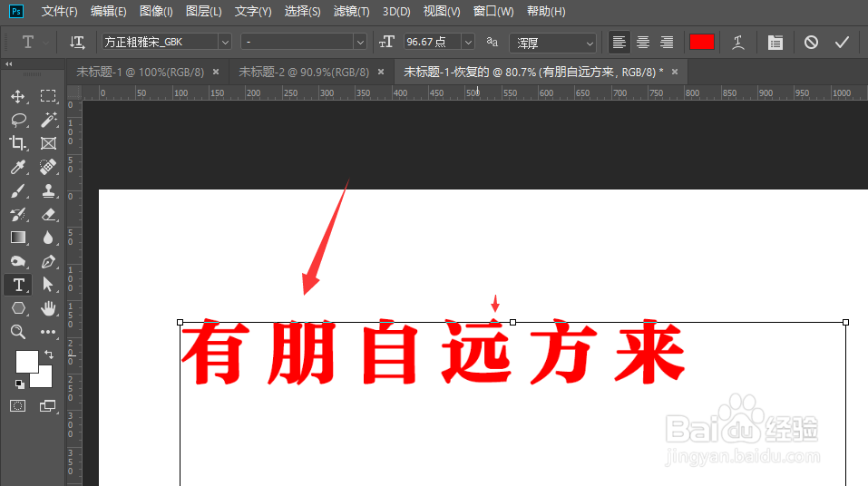Click the font name input field
868x486 pixels.
pos(160,42)
